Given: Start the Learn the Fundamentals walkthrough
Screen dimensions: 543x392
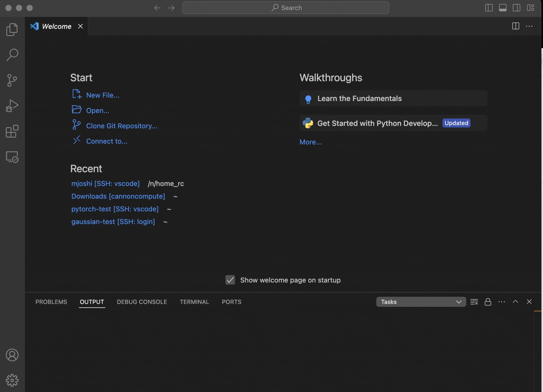Looking at the screenshot, I should 360,98.
